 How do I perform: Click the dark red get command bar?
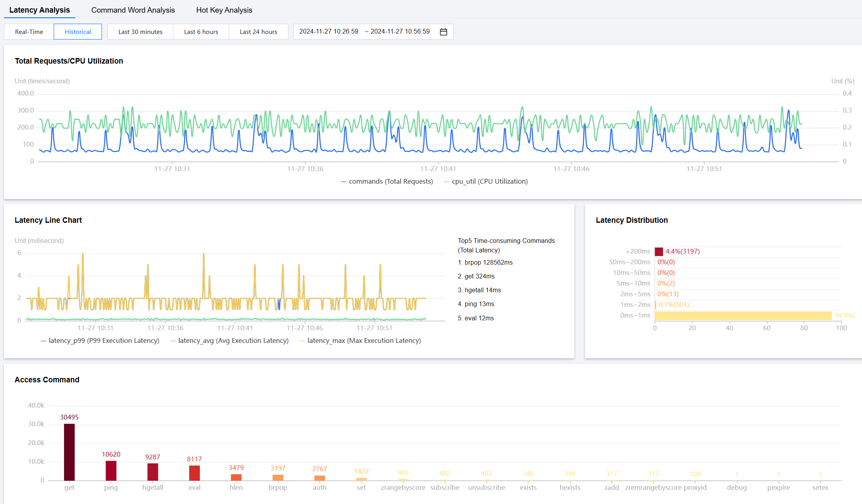coord(69,452)
